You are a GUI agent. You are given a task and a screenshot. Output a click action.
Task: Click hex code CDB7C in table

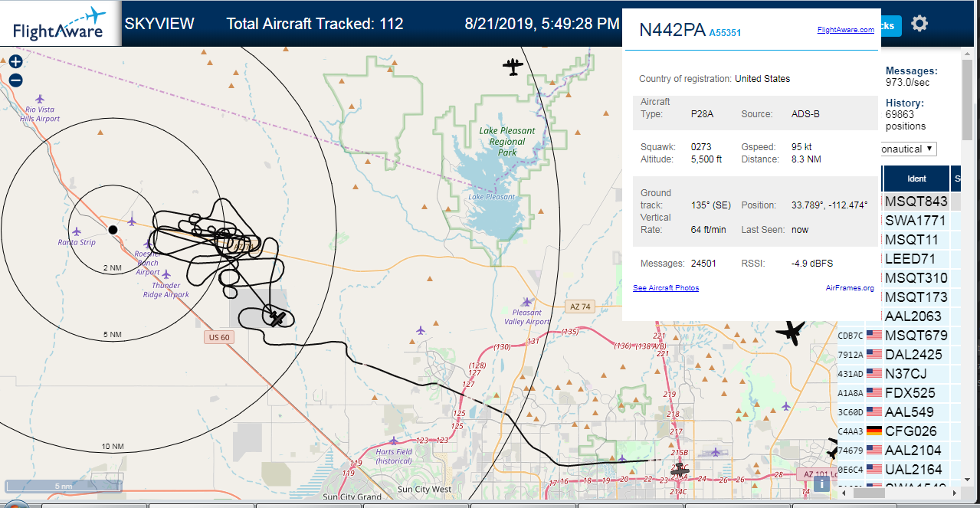click(851, 336)
